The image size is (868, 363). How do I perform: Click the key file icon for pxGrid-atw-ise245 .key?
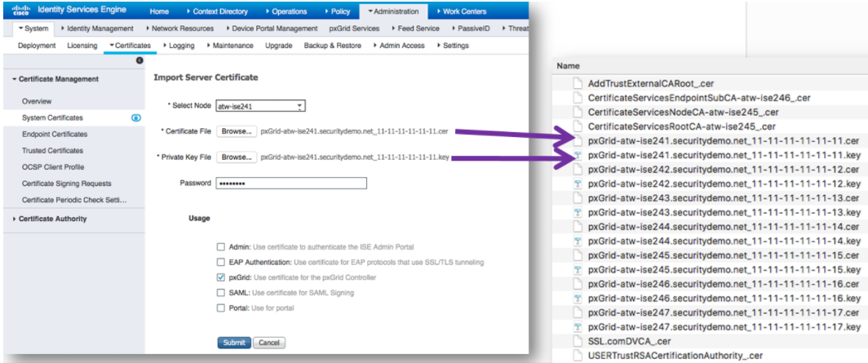578,270
